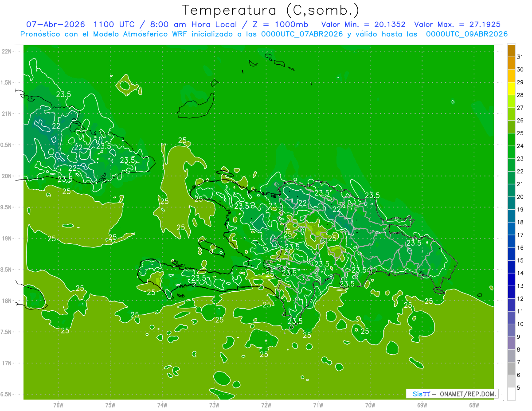The width and height of the screenshot is (532, 411).
Task: Click the 22N latitude axis label
Action: click(x=8, y=51)
